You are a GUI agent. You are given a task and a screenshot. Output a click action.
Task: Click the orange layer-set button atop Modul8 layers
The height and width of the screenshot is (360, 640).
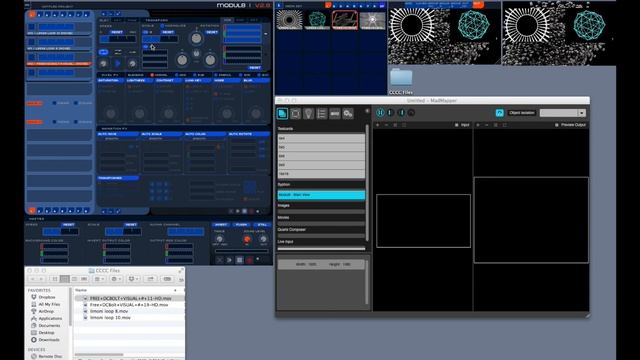point(32,14)
